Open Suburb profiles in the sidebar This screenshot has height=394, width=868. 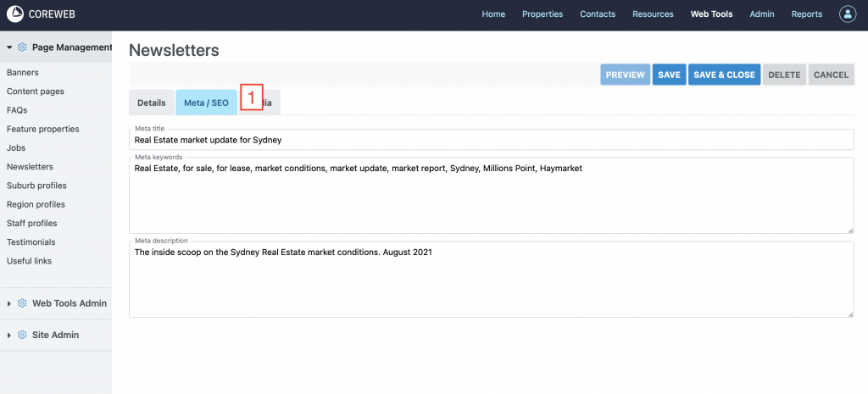36,186
